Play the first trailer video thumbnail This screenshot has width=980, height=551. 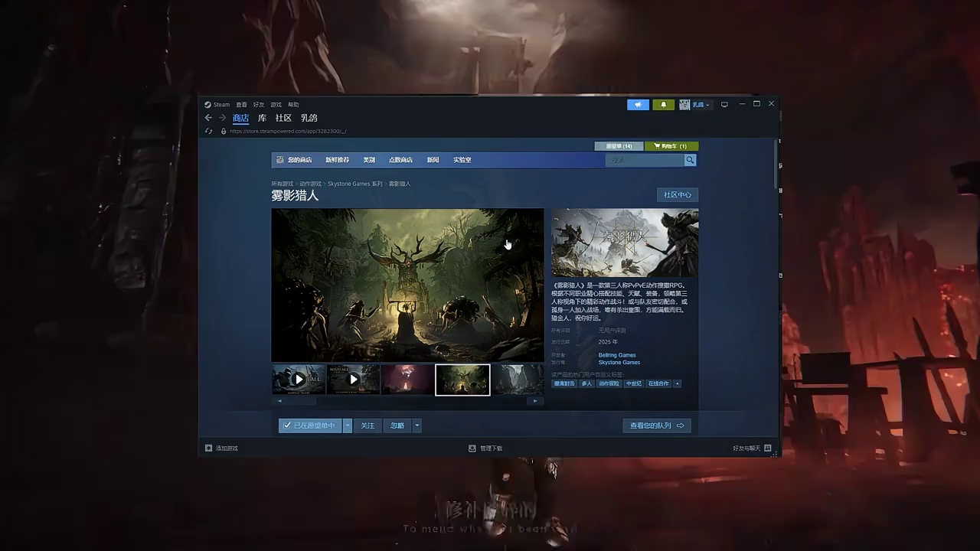pyautogui.click(x=299, y=379)
